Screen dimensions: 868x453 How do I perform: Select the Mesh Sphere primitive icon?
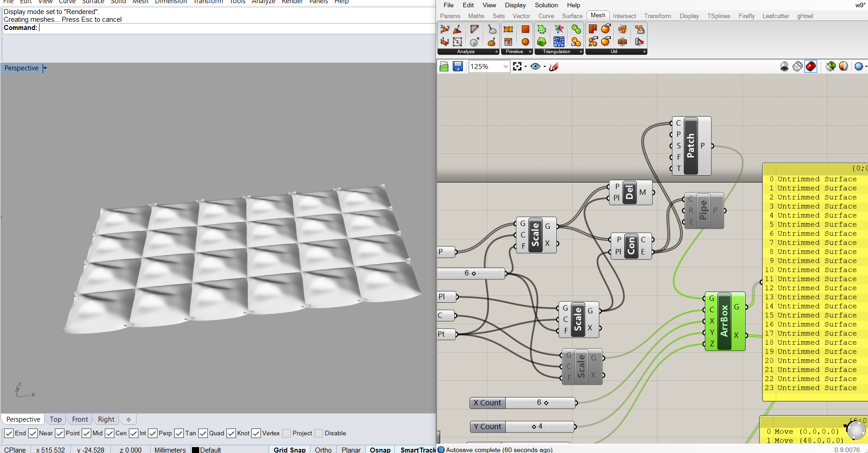[525, 42]
